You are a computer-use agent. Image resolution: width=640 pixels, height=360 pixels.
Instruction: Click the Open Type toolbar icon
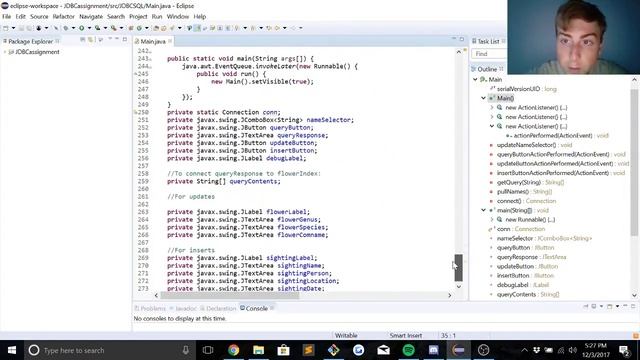point(156,28)
